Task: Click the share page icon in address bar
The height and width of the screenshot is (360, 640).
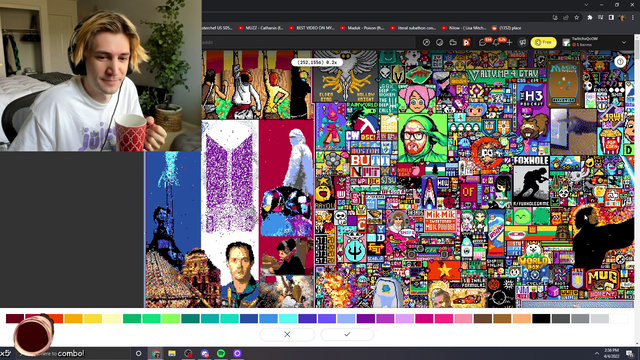Action: tap(566, 18)
